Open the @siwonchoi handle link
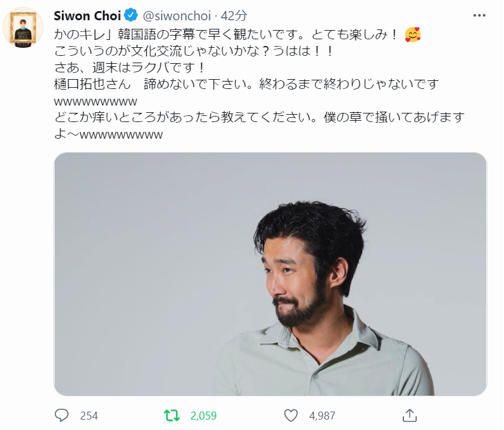Viewport: 504px width, 430px height. coord(176,16)
